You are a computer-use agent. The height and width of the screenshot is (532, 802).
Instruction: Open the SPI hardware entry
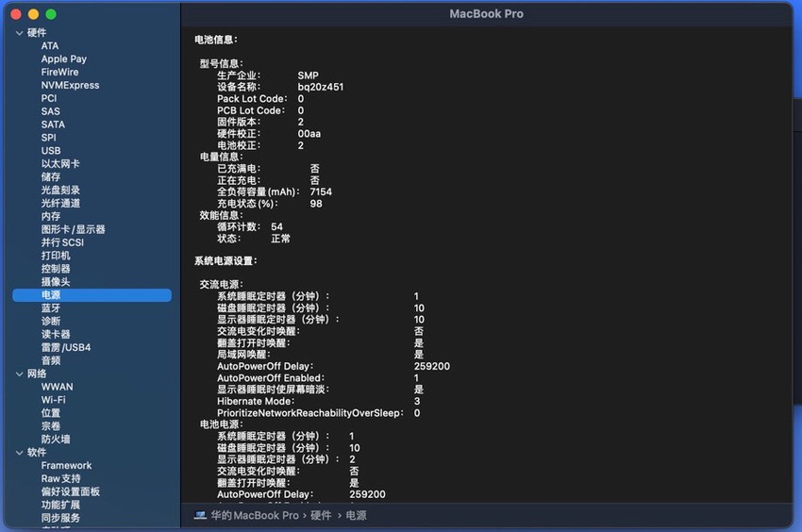[x=48, y=138]
